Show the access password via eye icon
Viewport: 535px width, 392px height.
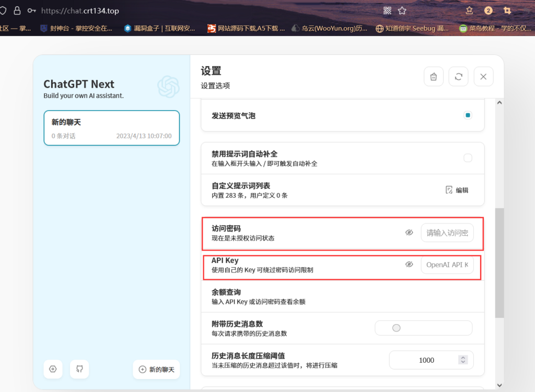409,233
